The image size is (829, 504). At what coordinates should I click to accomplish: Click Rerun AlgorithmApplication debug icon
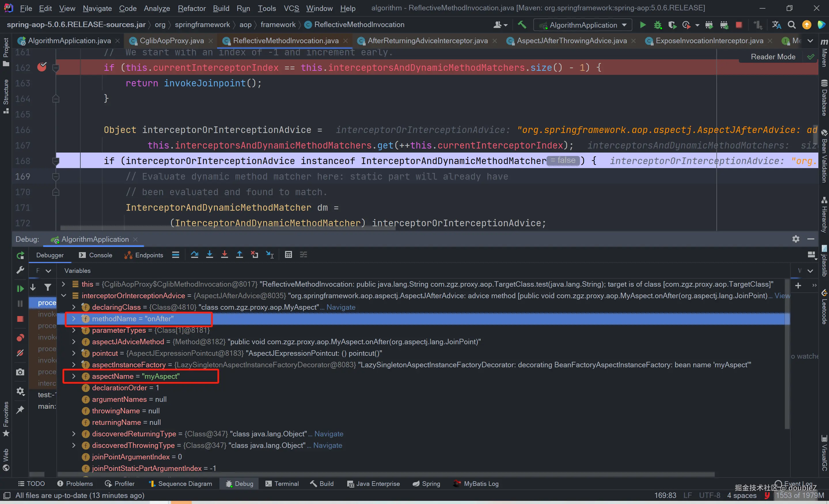point(20,256)
